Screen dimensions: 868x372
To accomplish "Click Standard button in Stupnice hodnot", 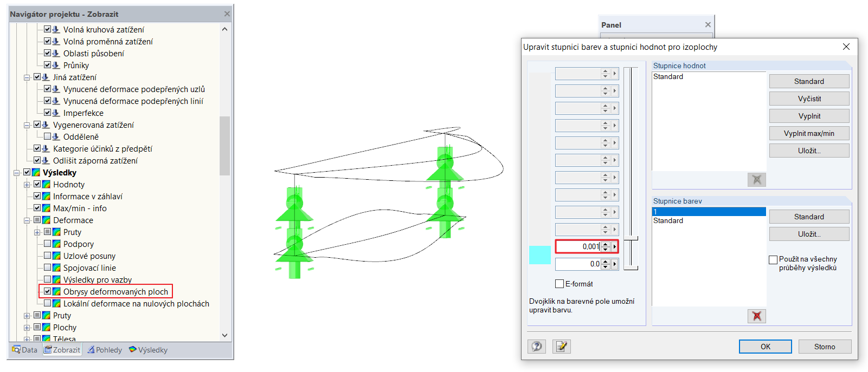I will (x=809, y=81).
